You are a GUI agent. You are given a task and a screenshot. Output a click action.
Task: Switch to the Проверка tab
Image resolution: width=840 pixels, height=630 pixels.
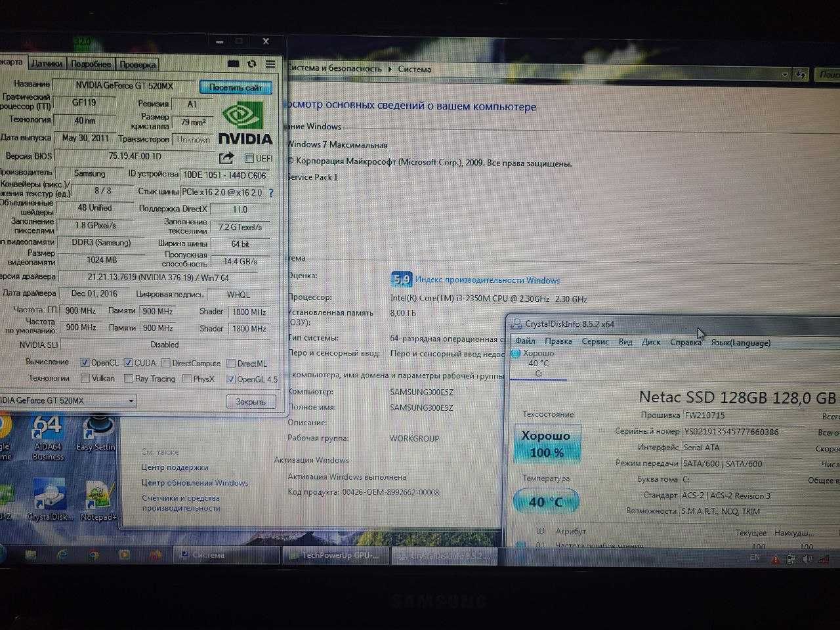coord(137,64)
